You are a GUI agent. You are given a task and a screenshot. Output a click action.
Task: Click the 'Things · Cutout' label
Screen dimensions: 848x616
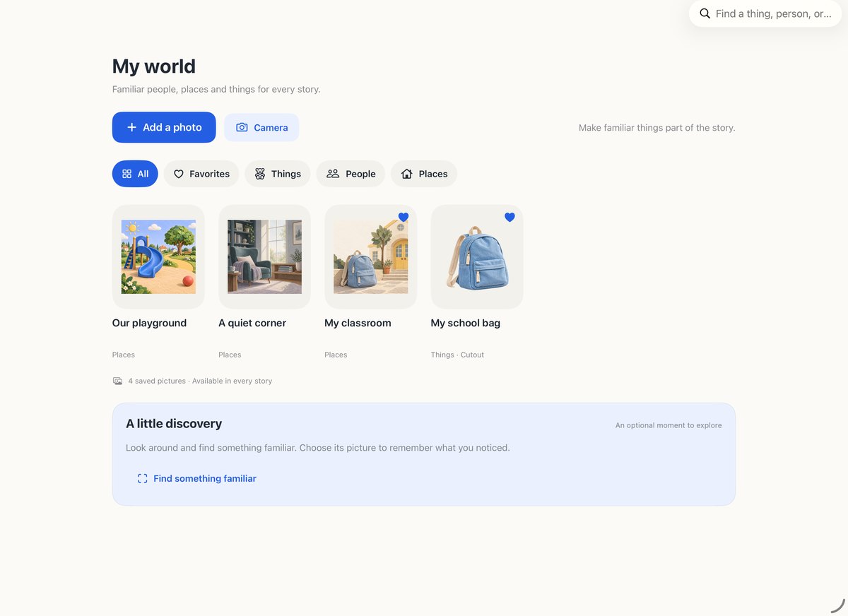point(457,355)
